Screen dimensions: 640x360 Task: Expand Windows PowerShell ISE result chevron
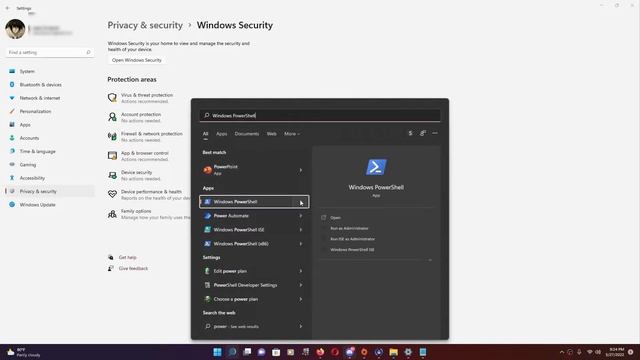pos(301,230)
